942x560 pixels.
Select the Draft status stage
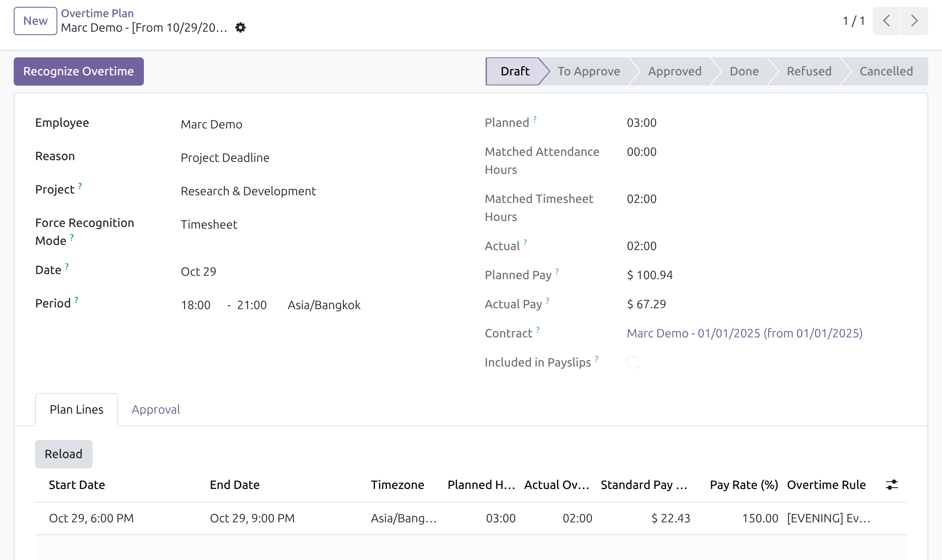[515, 71]
